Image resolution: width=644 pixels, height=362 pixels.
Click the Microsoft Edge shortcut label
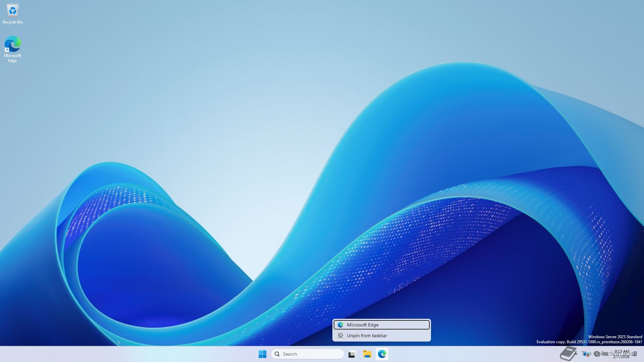coord(12,58)
